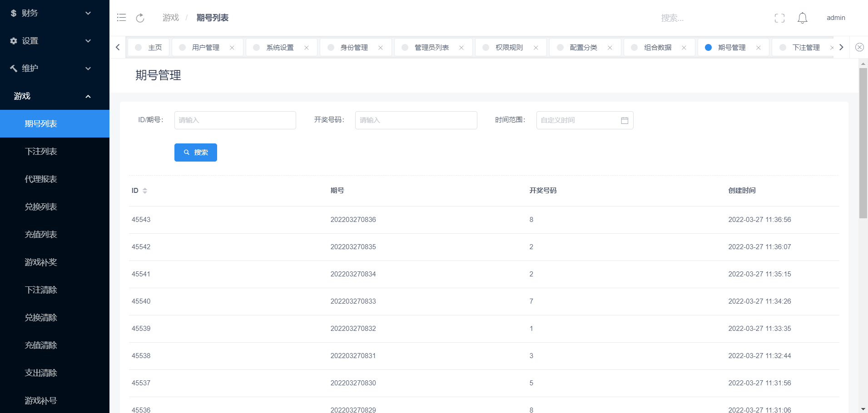868x413 pixels.
Task: Close the 期号管理 tab
Action: [x=758, y=48]
